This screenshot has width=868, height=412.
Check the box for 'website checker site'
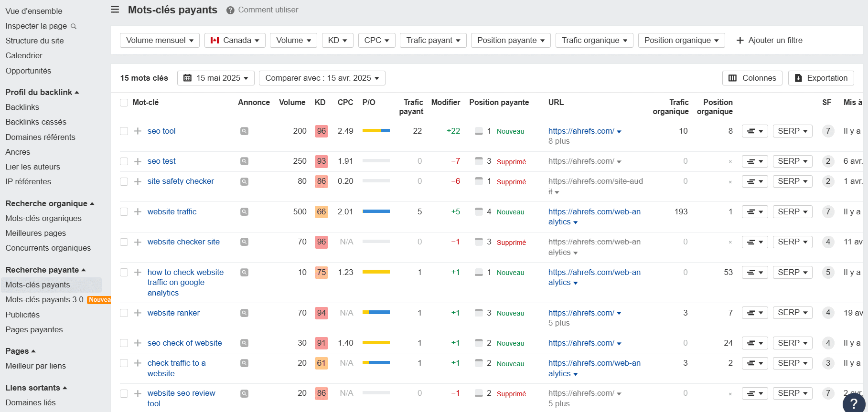[x=124, y=242]
